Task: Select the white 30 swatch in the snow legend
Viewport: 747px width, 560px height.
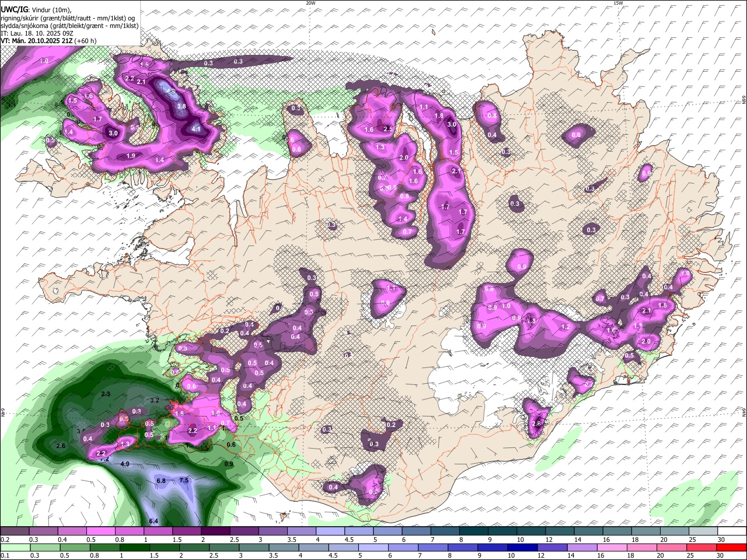Action: 732,531
